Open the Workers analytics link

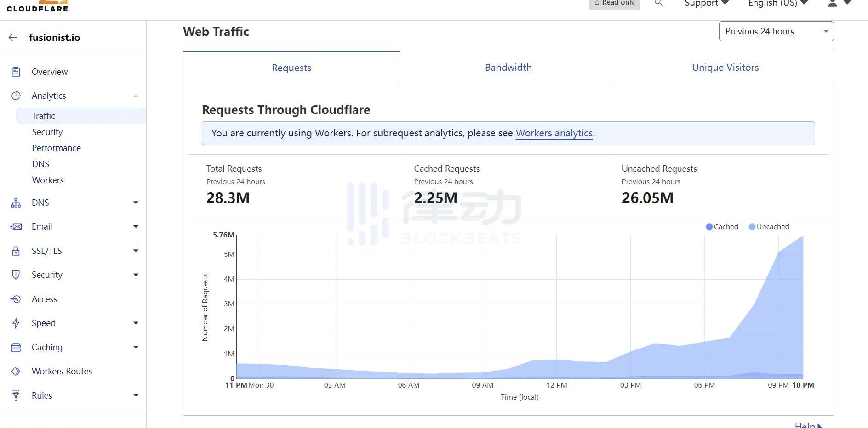pyautogui.click(x=554, y=133)
